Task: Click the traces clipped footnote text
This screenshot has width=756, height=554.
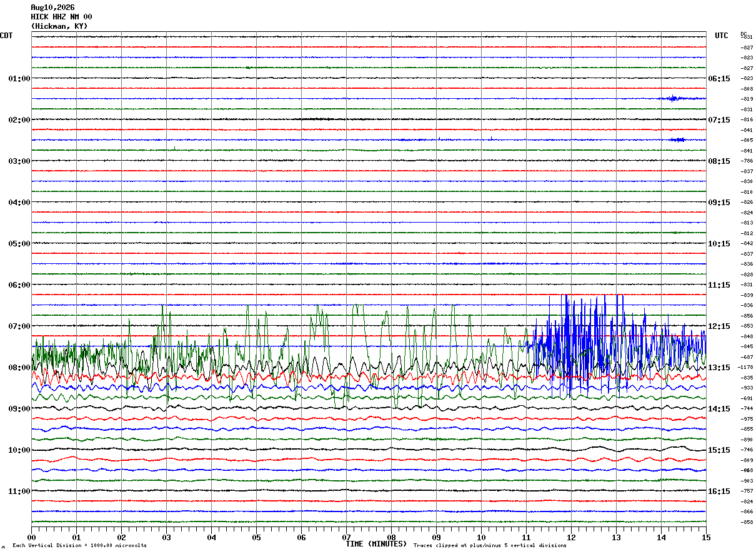Action: [490, 546]
